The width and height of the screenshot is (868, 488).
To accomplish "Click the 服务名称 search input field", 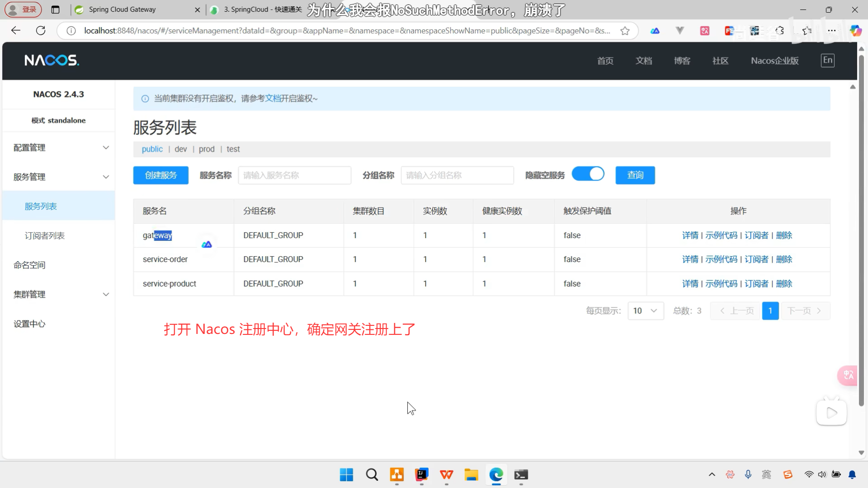I will [294, 175].
